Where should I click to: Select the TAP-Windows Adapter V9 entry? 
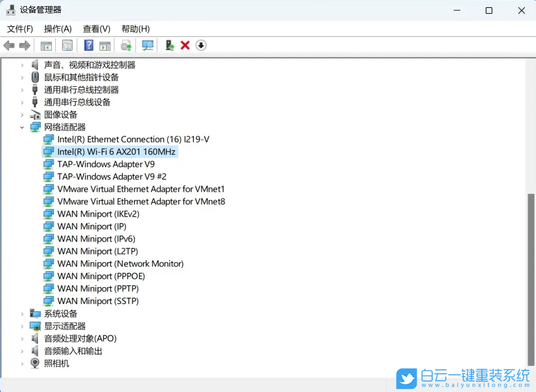click(x=106, y=164)
